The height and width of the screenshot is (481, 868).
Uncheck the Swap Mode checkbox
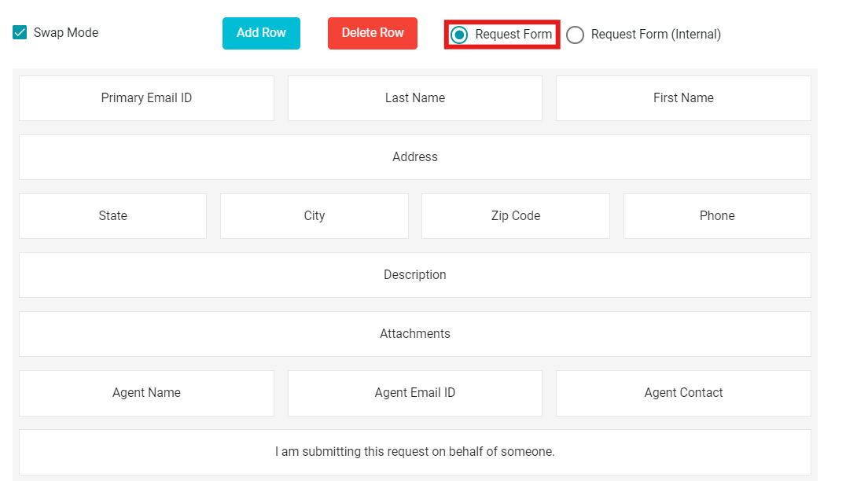[20, 33]
